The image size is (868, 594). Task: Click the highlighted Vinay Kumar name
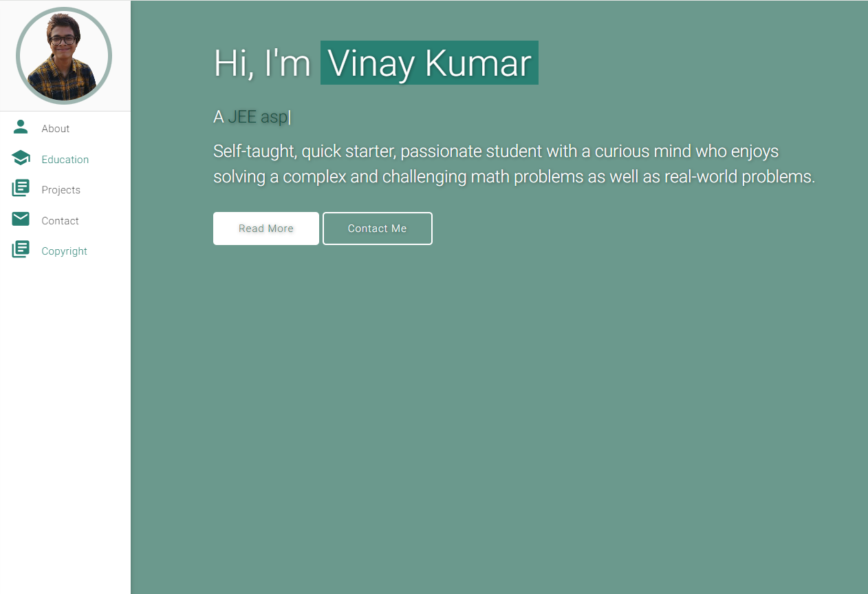click(429, 63)
